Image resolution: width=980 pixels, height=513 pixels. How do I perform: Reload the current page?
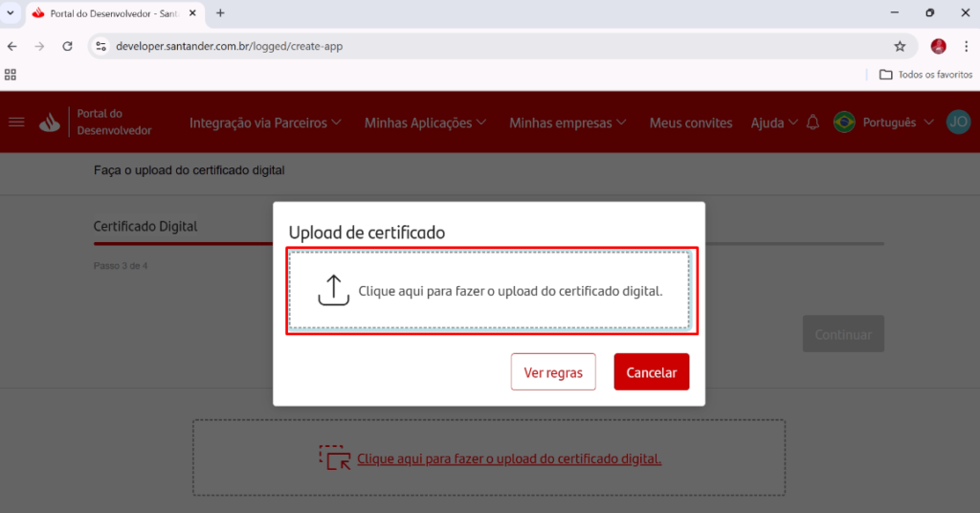tap(67, 46)
